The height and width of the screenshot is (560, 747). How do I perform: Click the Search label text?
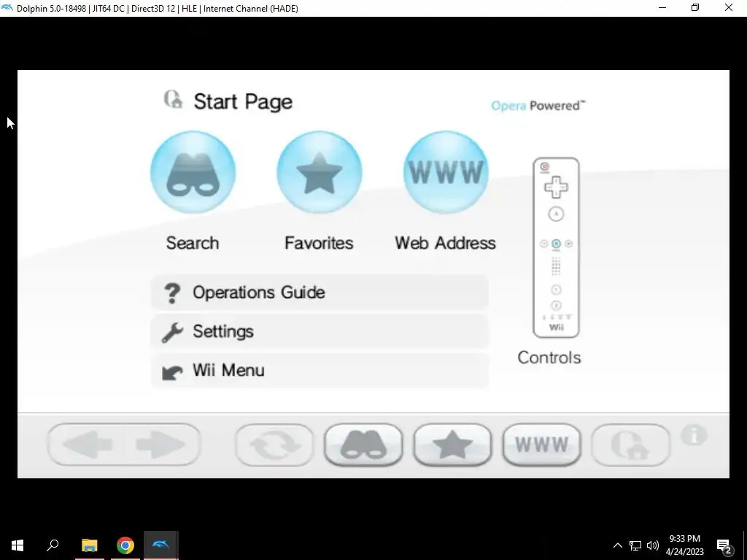193,243
